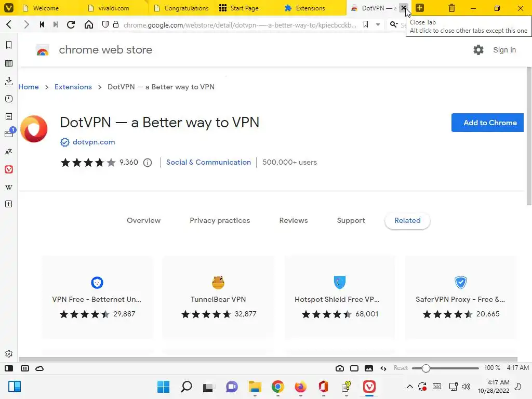Viewport: 532px width, 399px height.
Task: Toggle images and animations loading
Action: [369, 368]
